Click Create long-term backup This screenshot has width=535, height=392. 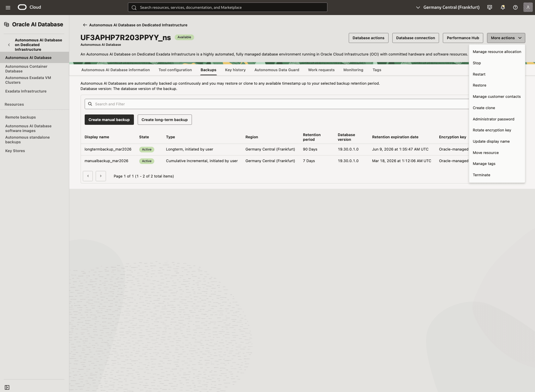[165, 120]
